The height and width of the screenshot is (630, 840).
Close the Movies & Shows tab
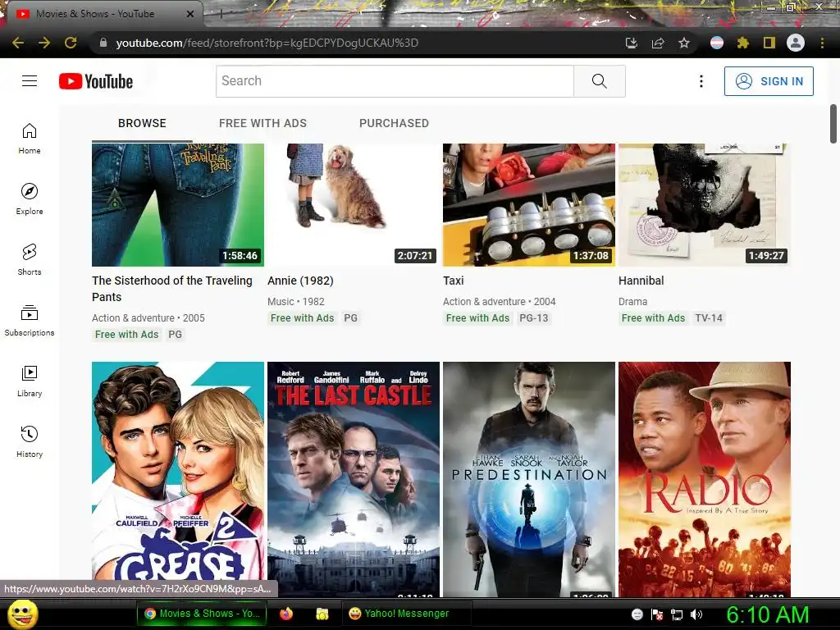190,14
